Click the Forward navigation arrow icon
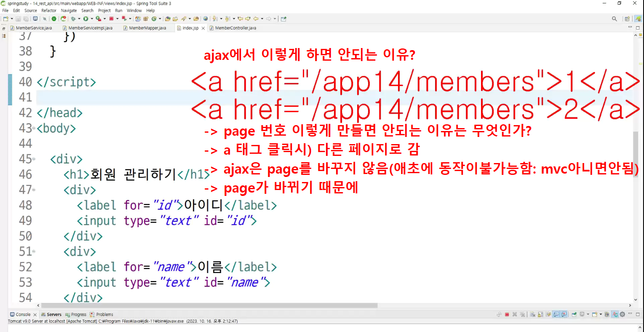This screenshot has height=332, width=644. 268,19
